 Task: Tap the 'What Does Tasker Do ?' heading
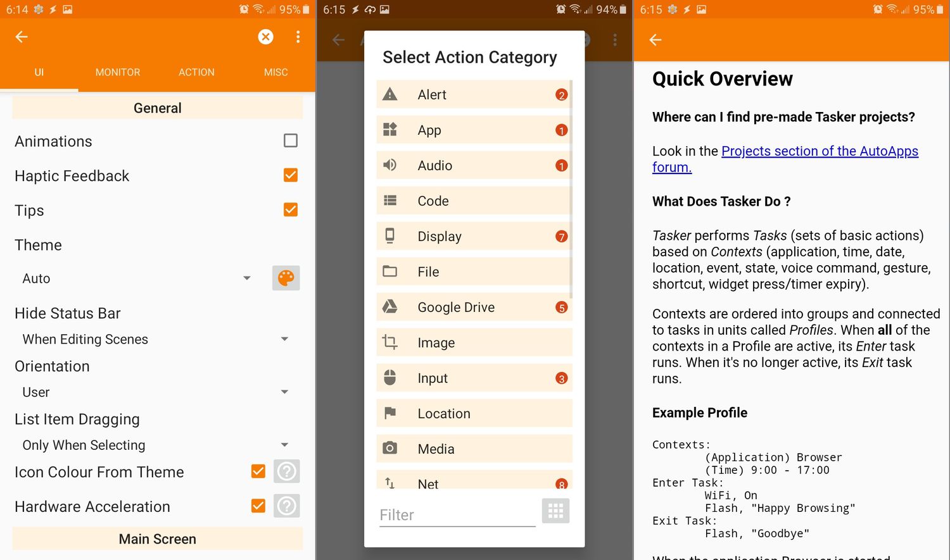[x=721, y=201]
